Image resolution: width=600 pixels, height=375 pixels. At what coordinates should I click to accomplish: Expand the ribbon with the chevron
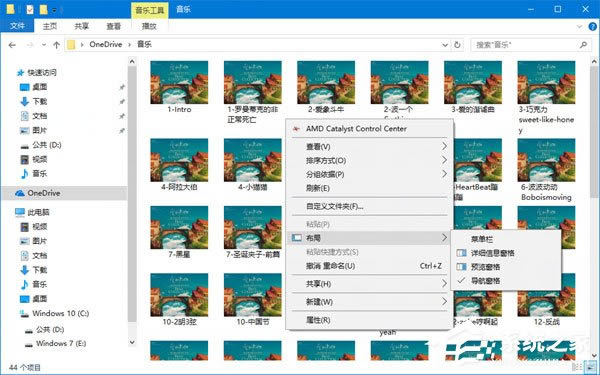pos(579,26)
